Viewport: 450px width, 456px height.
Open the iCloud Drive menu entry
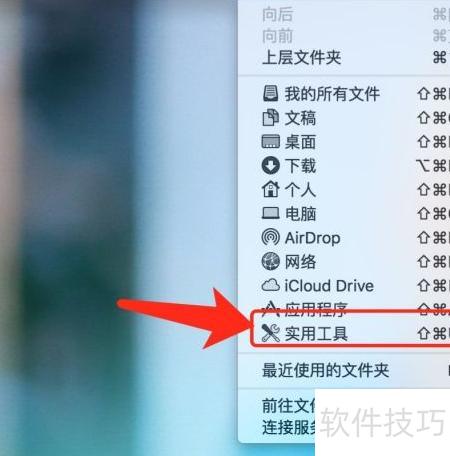coord(344,285)
